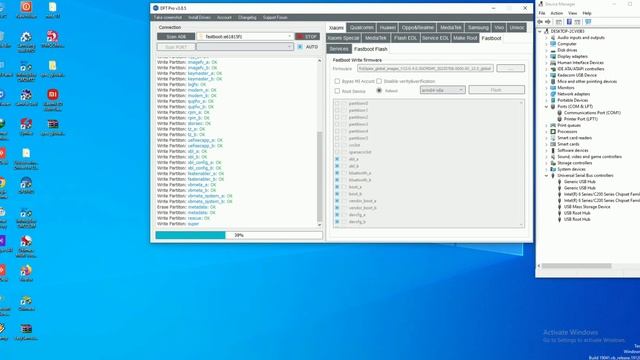Select DESKTOP computer root node icon
Screen dimensions: 640x360
coord(547,31)
